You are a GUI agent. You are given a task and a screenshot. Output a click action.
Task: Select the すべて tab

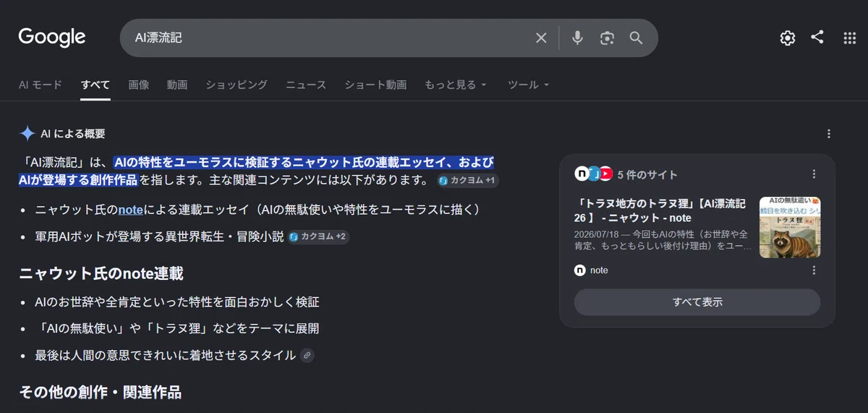pyautogui.click(x=95, y=85)
